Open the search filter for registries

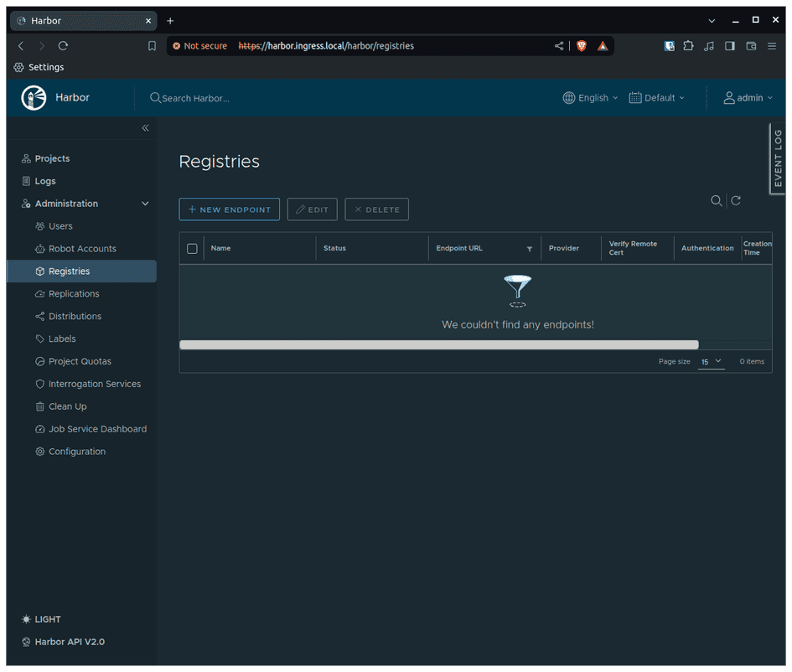point(717,200)
